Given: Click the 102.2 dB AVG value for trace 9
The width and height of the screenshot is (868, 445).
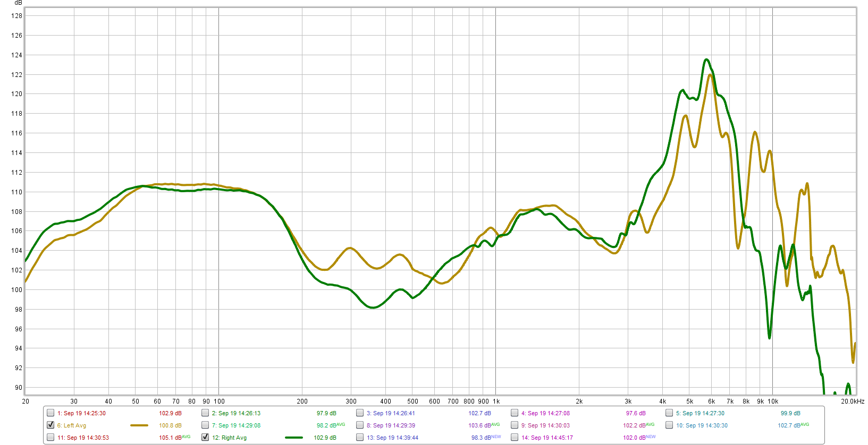Looking at the screenshot, I should (x=638, y=425).
